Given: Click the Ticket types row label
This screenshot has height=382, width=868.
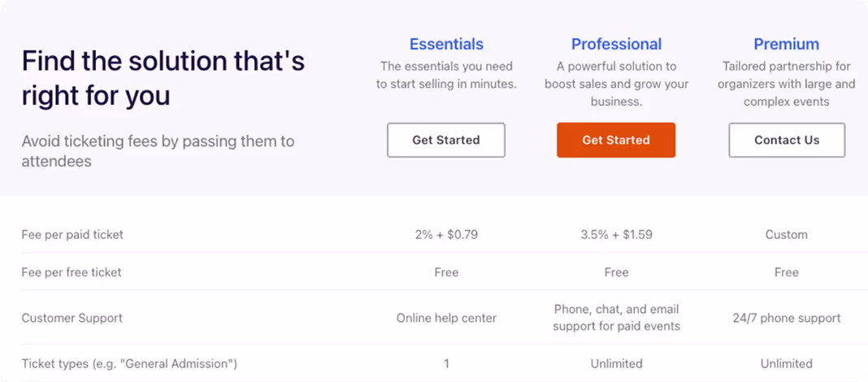Looking at the screenshot, I should click(x=129, y=364).
